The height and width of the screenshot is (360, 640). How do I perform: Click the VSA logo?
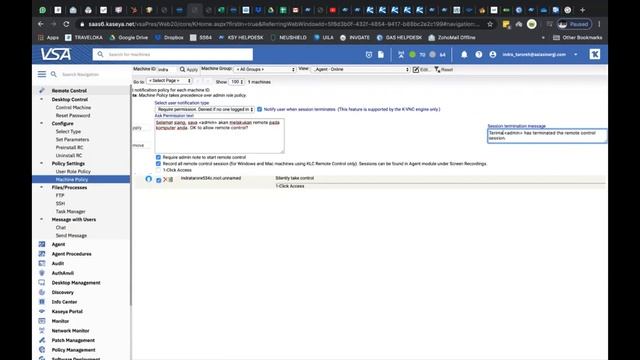point(56,54)
